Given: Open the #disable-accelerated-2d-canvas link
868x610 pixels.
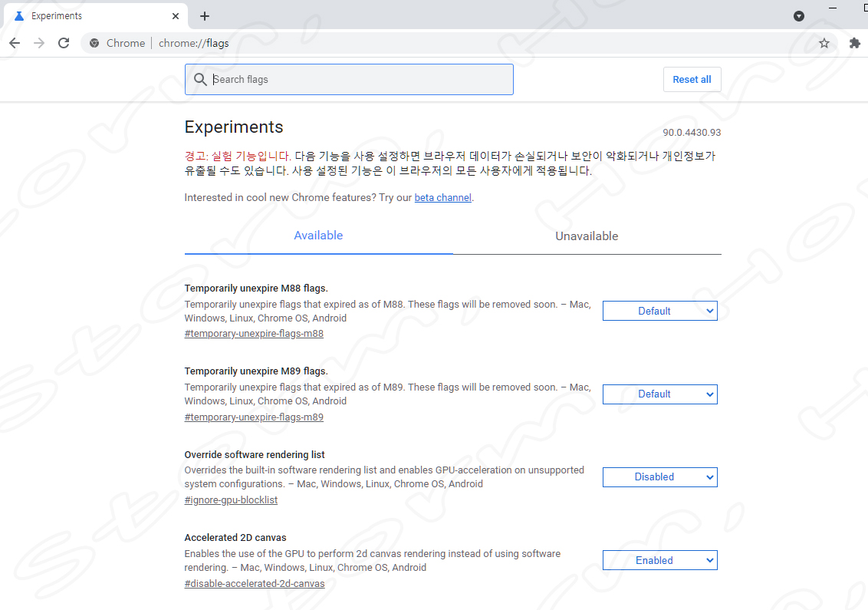Looking at the screenshot, I should (255, 583).
